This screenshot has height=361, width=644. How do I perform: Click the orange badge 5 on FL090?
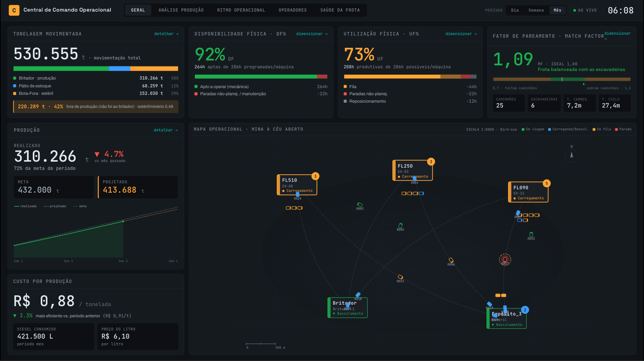547,183
